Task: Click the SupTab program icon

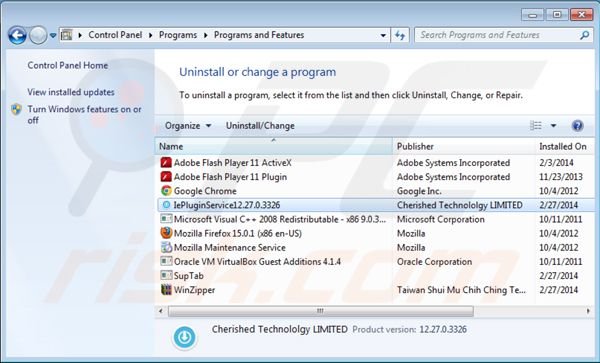Action: [166, 275]
